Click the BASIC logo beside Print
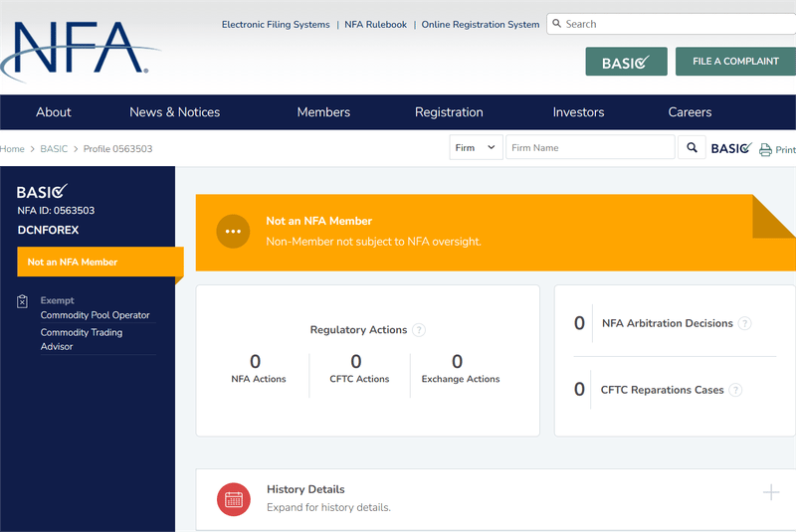The image size is (796, 532). pyautogui.click(x=731, y=148)
